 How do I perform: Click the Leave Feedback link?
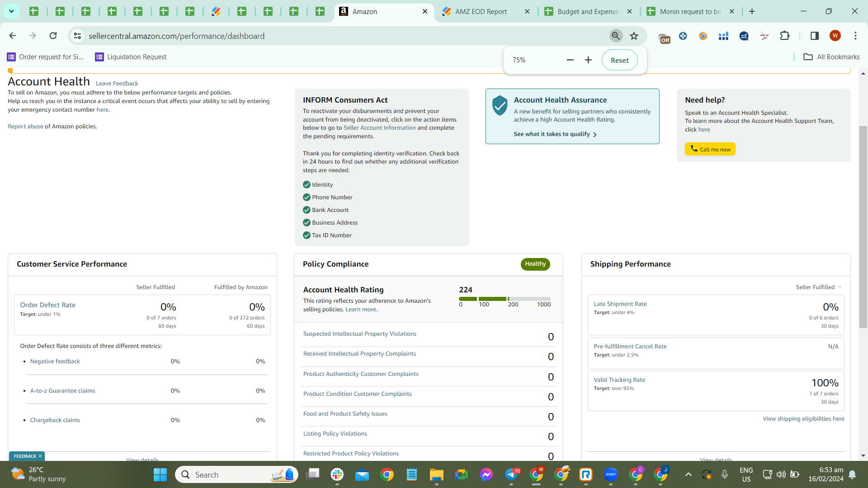[x=117, y=84]
